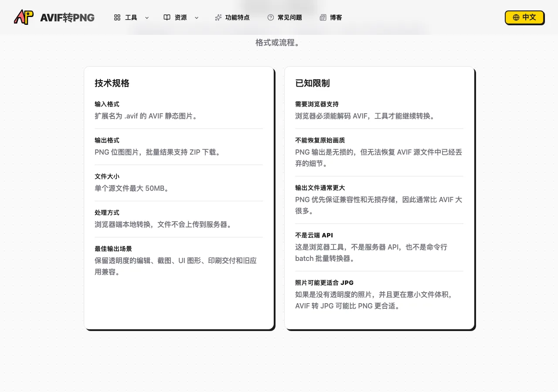
Task: Click text 保留透明度的编辑 description
Action: point(176,267)
